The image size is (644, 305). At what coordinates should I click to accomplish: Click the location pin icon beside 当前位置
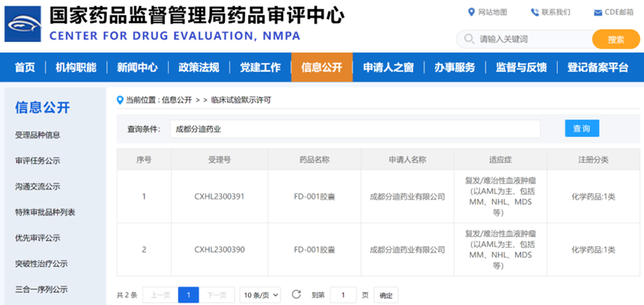coord(120,99)
